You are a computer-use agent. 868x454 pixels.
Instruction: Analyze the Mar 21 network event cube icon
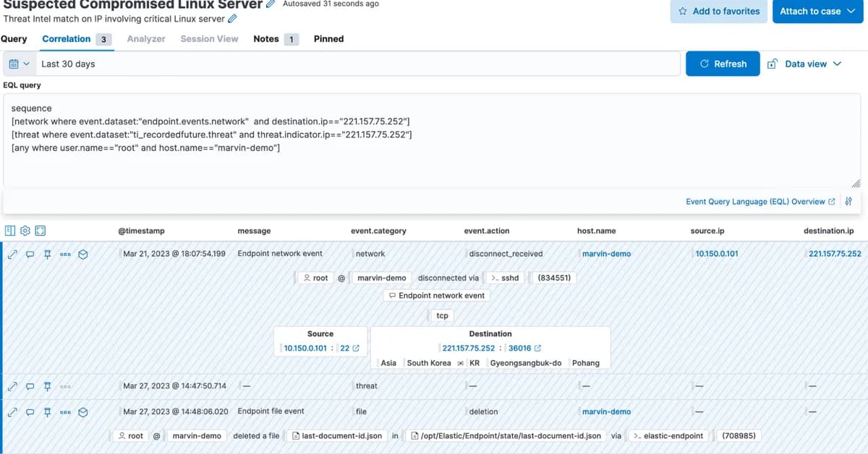pyautogui.click(x=83, y=254)
